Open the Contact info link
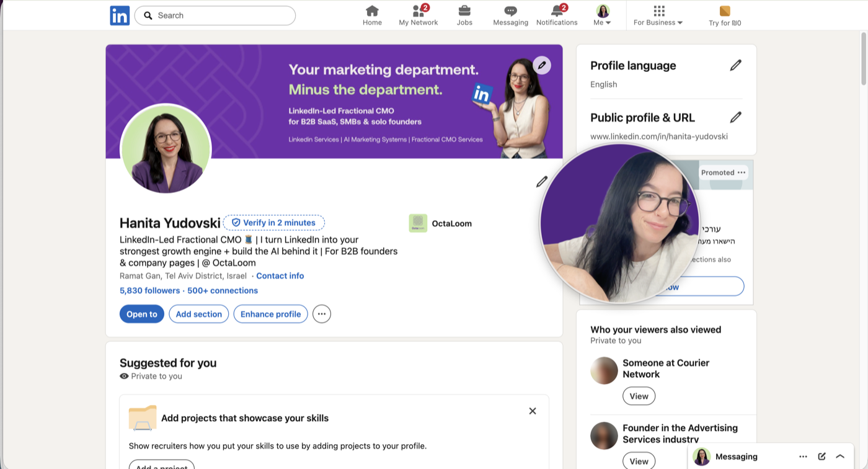Image resolution: width=868 pixels, height=469 pixels. (280, 276)
